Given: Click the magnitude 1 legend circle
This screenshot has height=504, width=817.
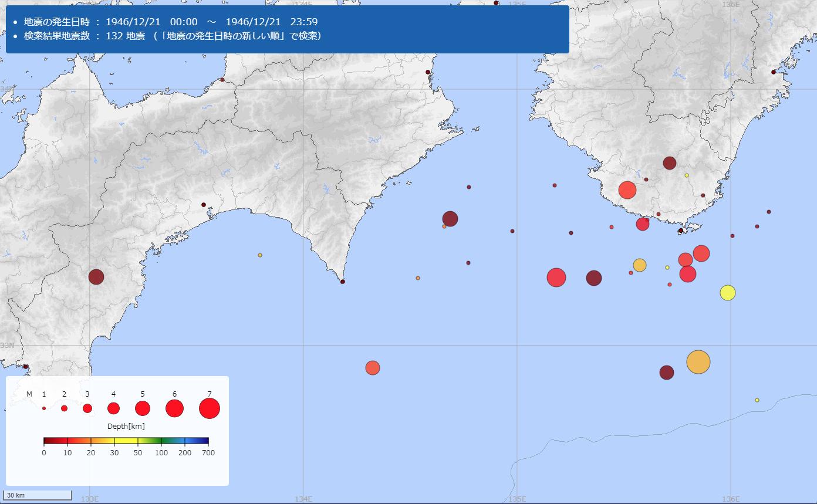Looking at the screenshot, I should click(x=44, y=408).
